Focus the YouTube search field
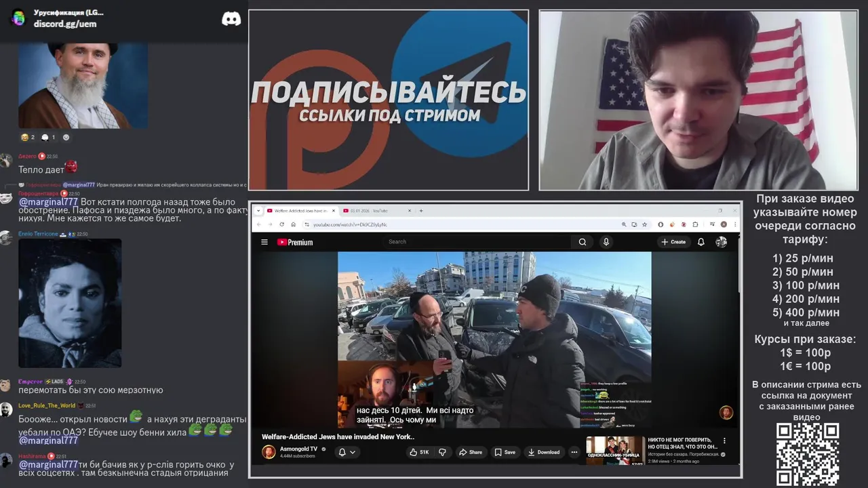 pos(478,242)
